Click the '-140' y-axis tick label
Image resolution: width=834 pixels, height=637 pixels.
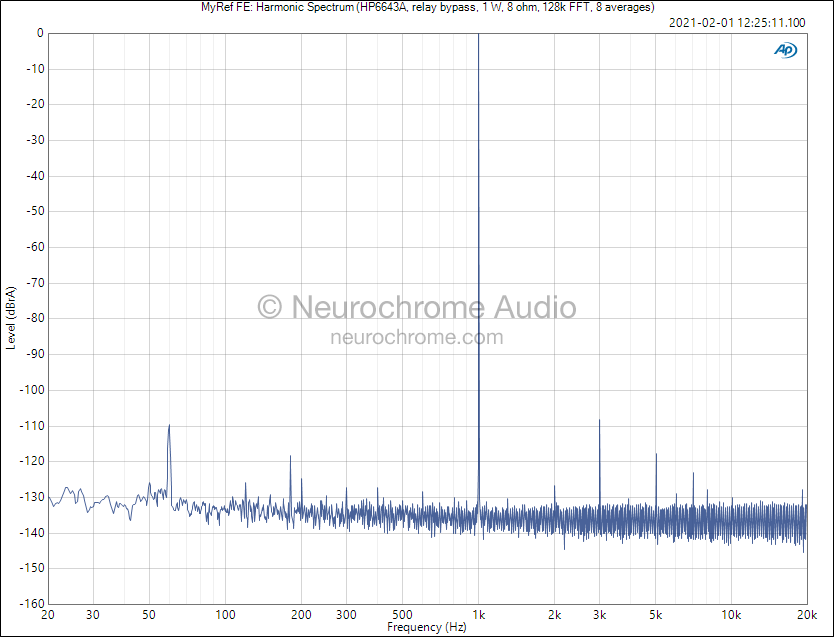coord(33,532)
